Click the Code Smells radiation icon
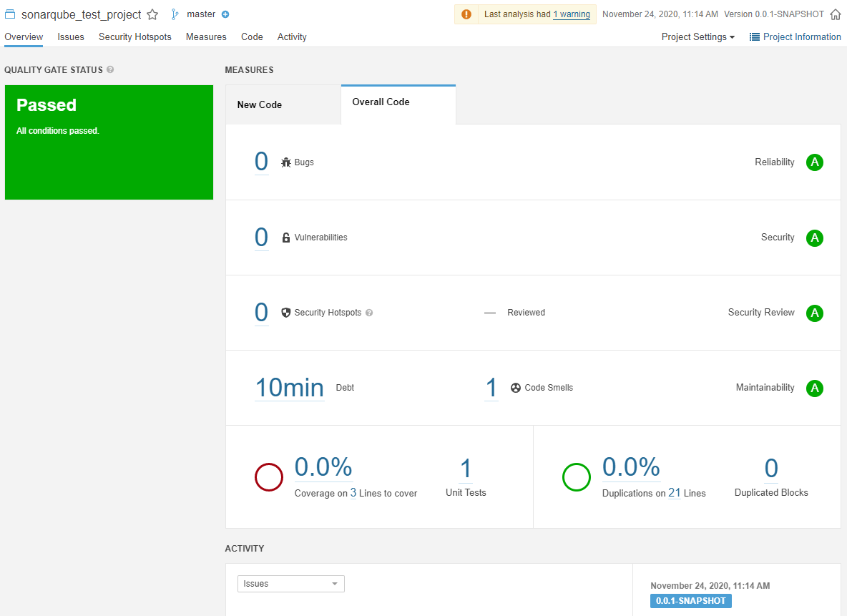The height and width of the screenshot is (616, 847). pyautogui.click(x=516, y=388)
